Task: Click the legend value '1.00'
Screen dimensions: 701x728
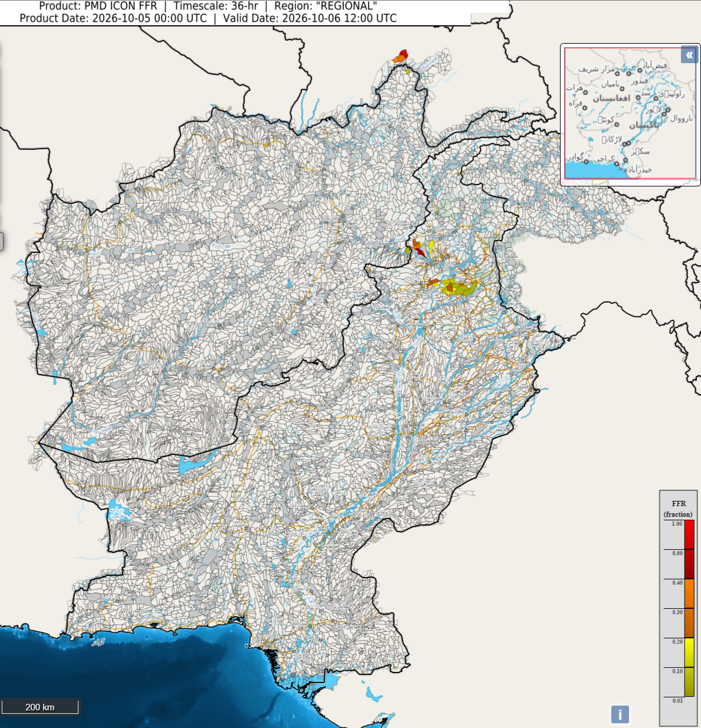Action: click(677, 524)
